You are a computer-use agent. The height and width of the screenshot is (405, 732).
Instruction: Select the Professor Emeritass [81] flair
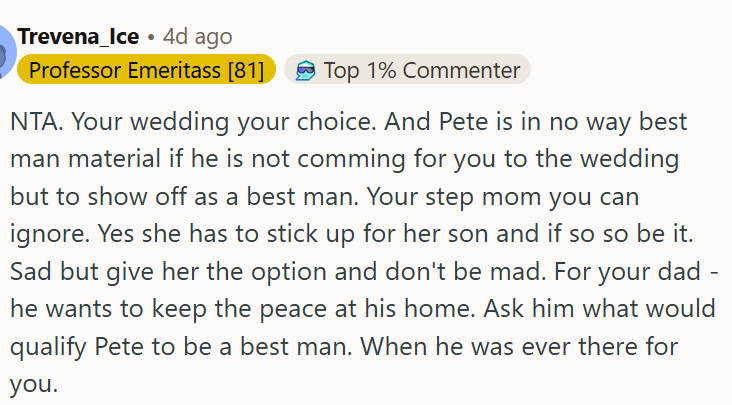(x=146, y=70)
